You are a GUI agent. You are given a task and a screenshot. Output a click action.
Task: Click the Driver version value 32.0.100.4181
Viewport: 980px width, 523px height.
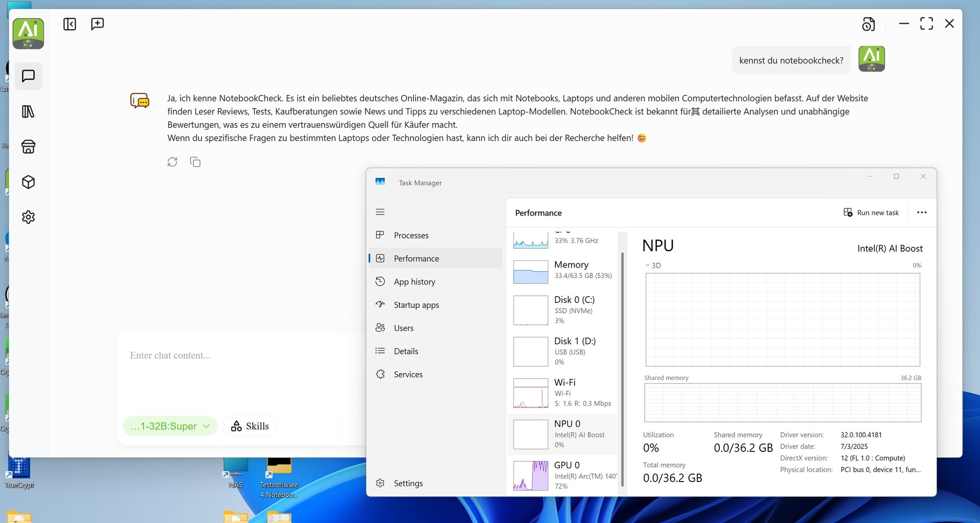[x=861, y=435]
